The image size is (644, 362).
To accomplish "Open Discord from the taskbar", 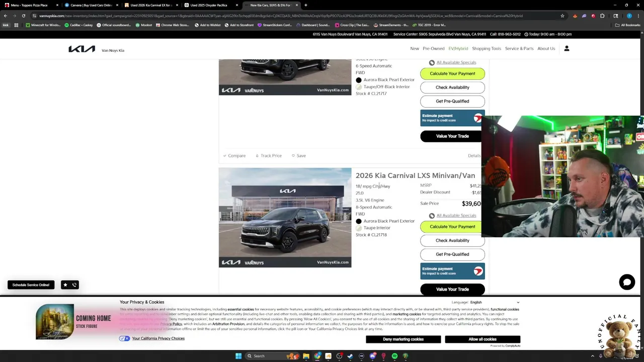I will pos(372,356).
